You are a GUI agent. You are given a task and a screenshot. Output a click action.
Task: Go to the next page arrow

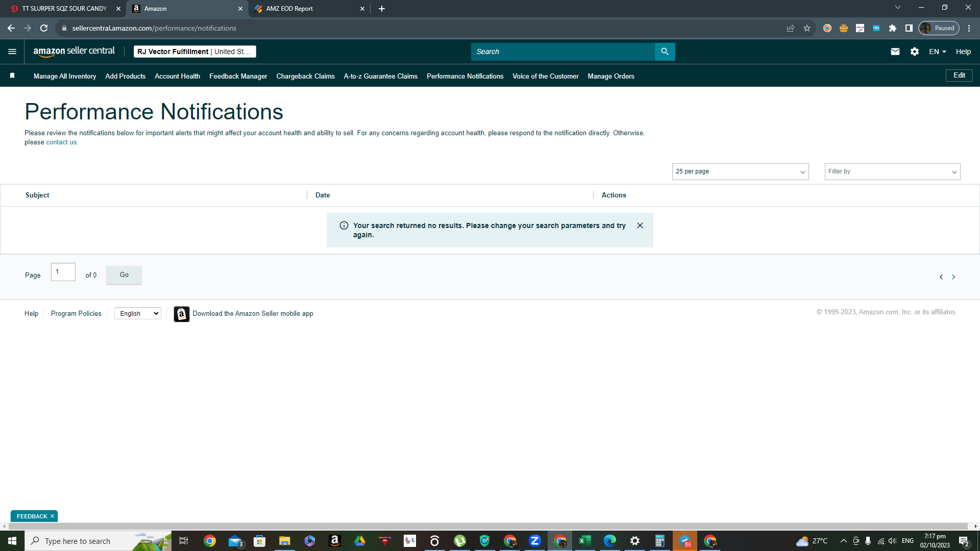click(x=953, y=277)
